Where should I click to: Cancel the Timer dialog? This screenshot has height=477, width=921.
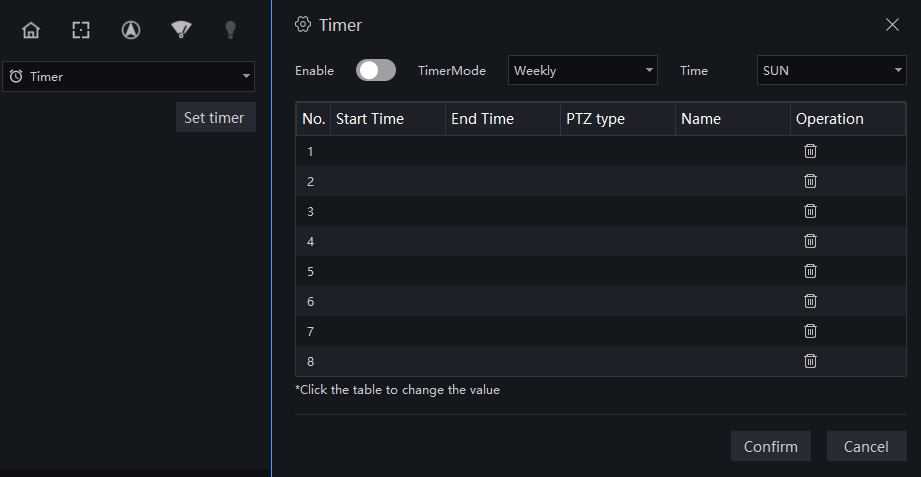(x=866, y=446)
